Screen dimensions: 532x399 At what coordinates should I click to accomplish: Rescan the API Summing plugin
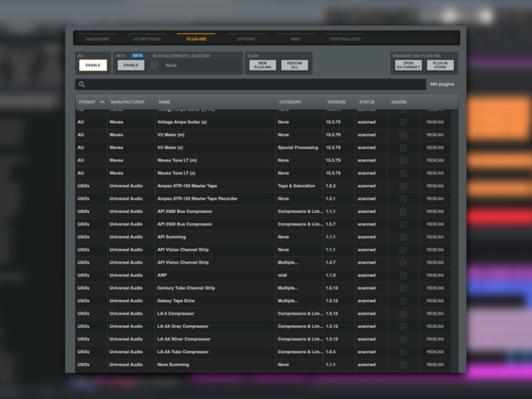point(435,237)
